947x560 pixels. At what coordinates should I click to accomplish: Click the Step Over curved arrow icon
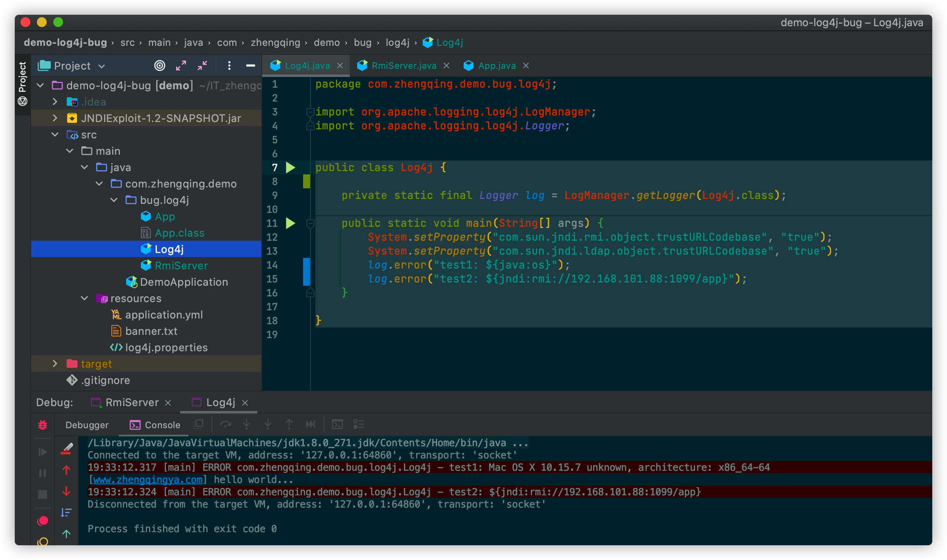pyautogui.click(x=225, y=425)
